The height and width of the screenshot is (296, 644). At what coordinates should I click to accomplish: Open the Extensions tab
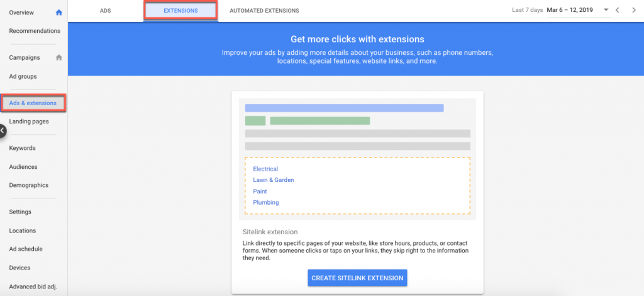(180, 11)
